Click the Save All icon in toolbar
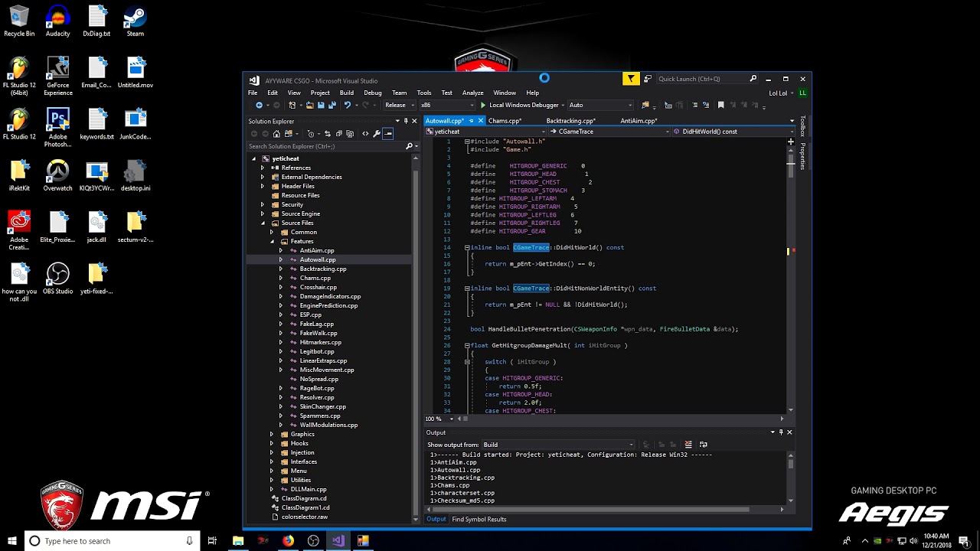The width and height of the screenshot is (980, 551). coord(332,105)
